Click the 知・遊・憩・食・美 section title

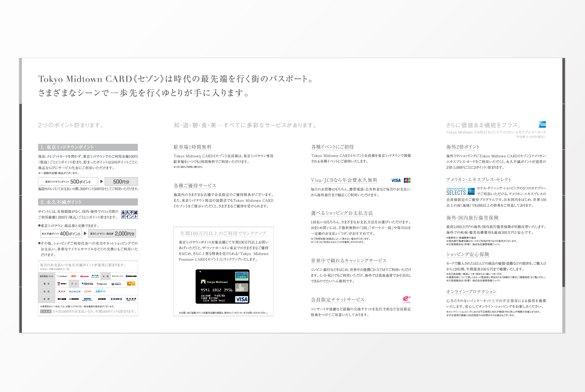pos(246,125)
